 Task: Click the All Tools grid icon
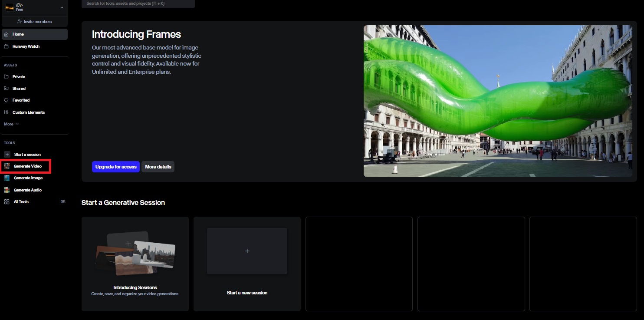(x=7, y=202)
